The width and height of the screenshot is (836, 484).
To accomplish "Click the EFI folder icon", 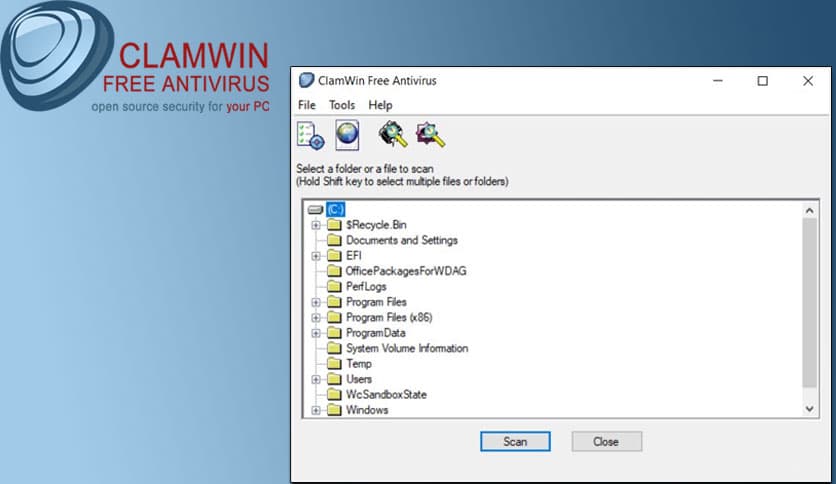I will coord(334,255).
